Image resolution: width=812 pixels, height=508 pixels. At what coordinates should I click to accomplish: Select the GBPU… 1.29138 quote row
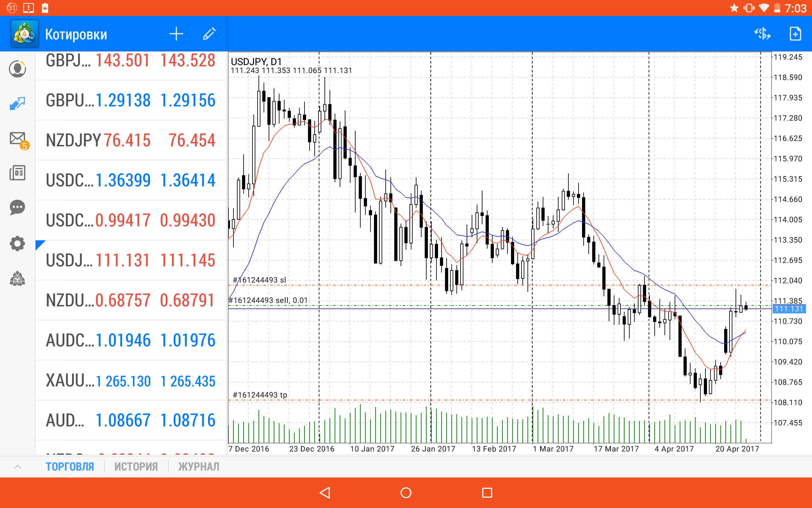click(x=131, y=100)
